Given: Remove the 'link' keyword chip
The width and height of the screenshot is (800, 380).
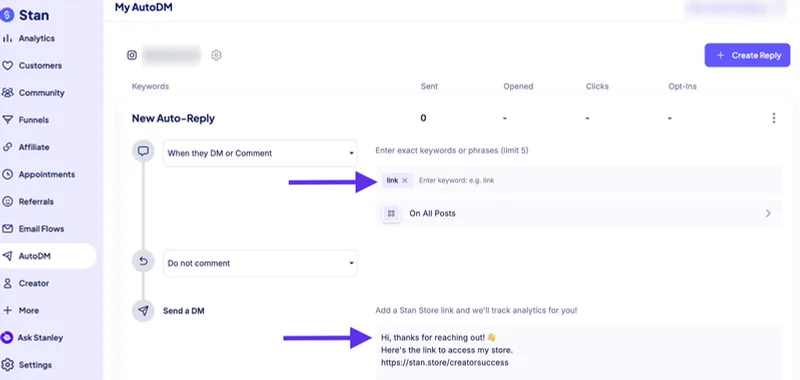Looking at the screenshot, I should point(405,181).
